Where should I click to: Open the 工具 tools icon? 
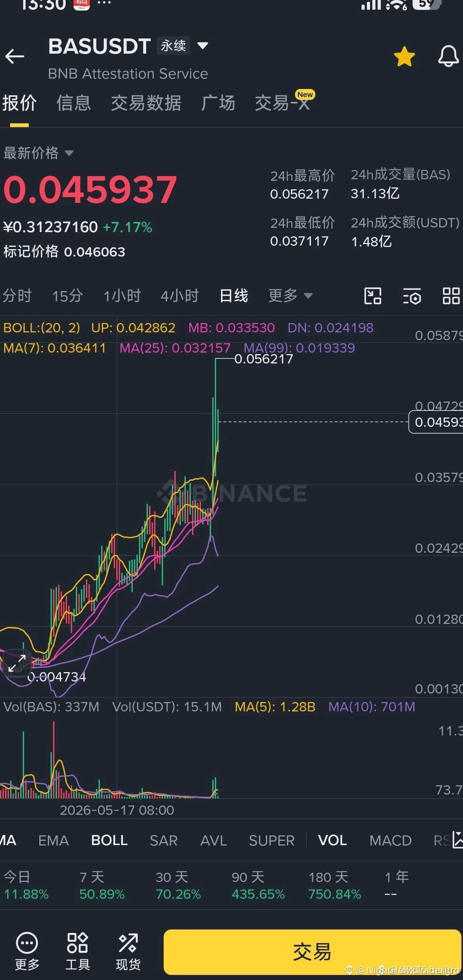click(77, 951)
